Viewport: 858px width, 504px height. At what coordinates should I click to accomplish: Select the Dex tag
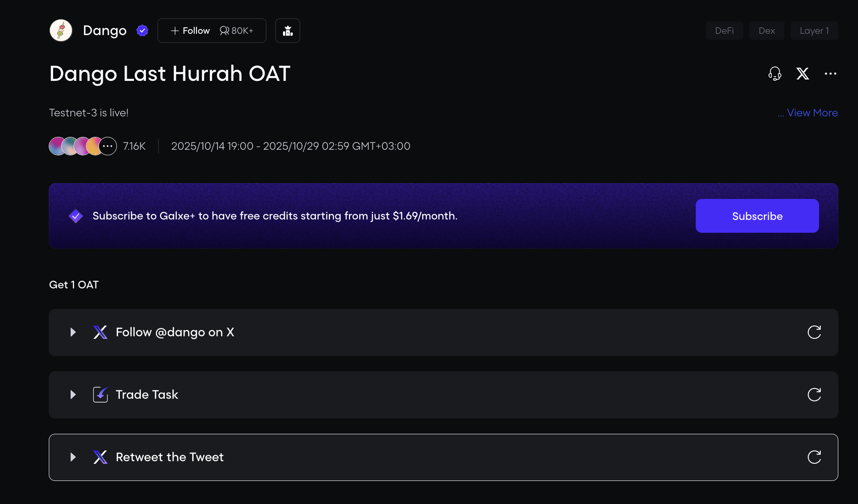766,30
